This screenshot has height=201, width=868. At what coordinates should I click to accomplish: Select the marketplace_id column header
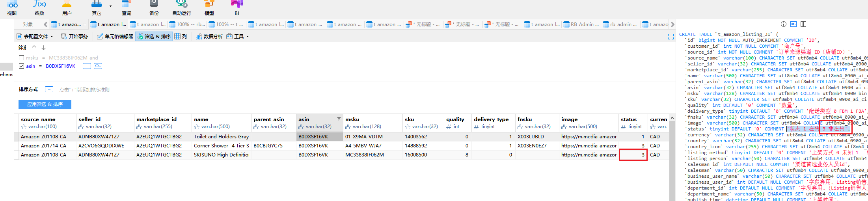click(163, 123)
